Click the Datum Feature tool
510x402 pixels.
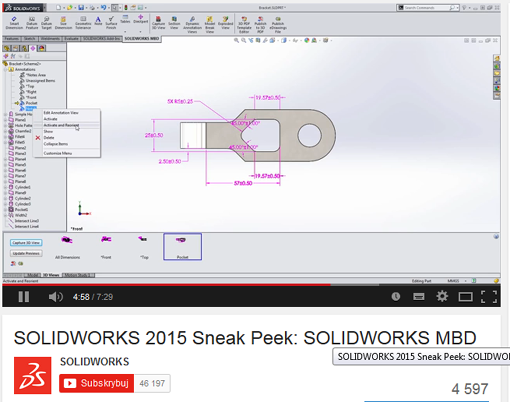click(x=32, y=23)
